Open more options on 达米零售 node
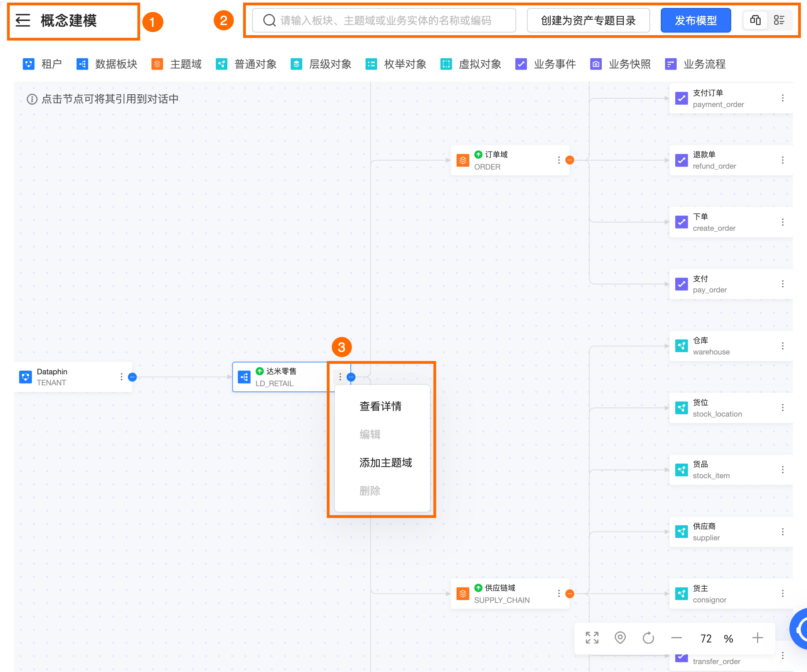 point(340,377)
